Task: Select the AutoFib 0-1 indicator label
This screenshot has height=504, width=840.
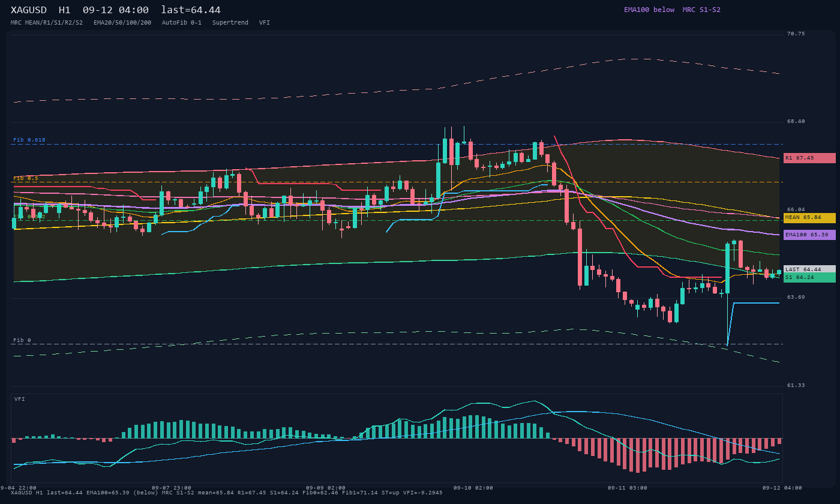Action: [182, 23]
